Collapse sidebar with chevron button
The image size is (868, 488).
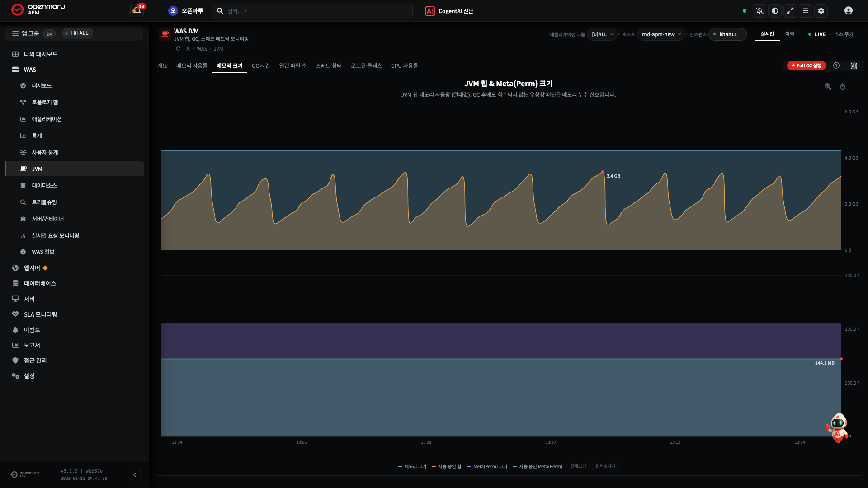(x=135, y=475)
